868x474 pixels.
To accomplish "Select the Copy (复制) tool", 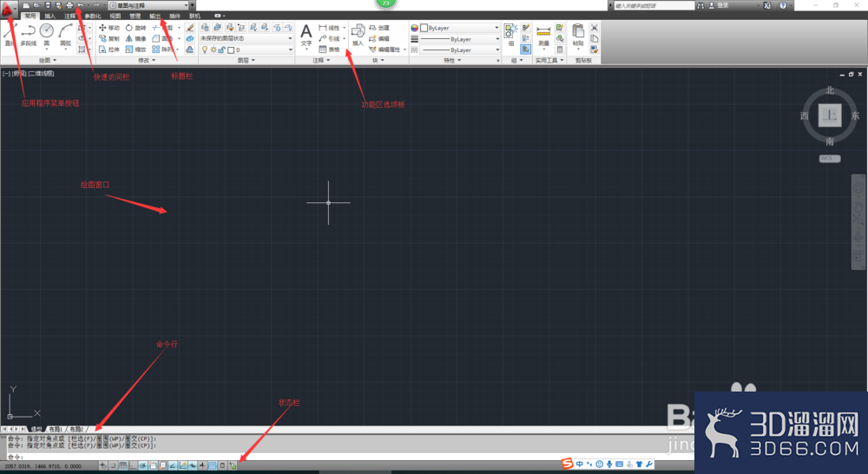I will [109, 39].
